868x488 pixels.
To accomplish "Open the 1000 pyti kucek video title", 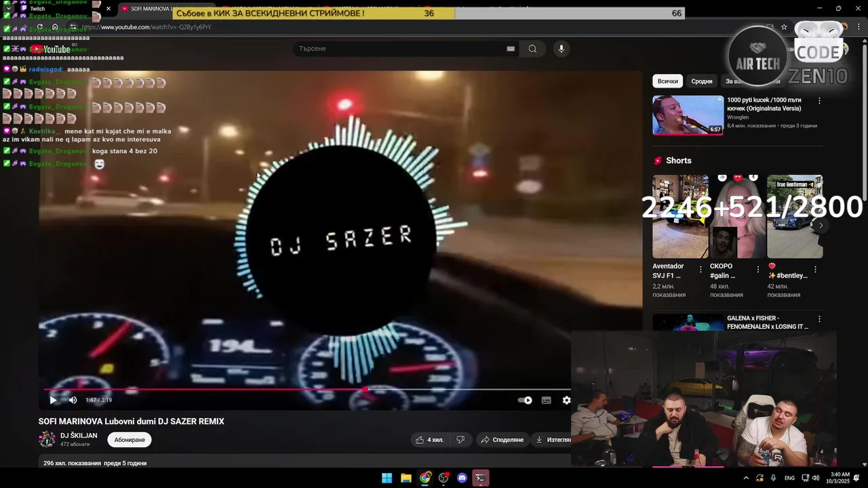I will (764, 104).
